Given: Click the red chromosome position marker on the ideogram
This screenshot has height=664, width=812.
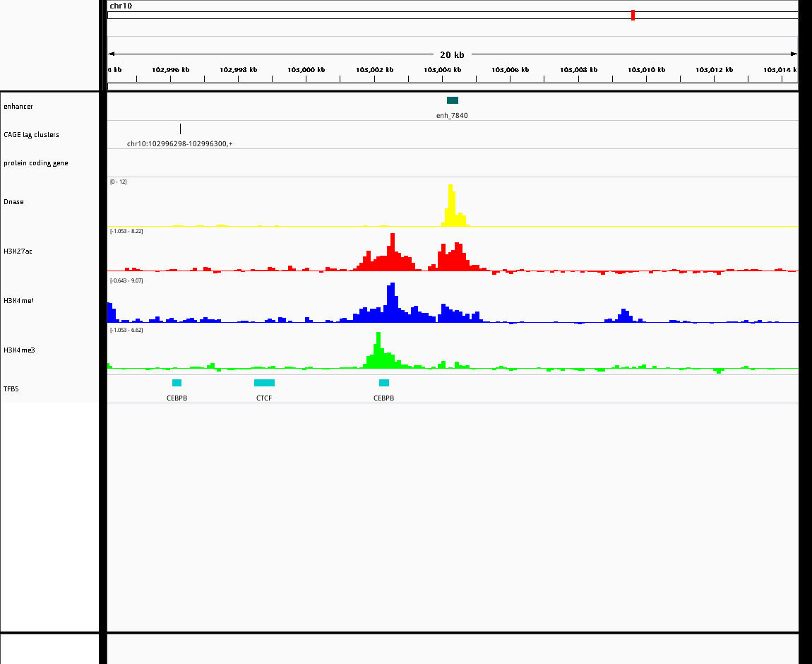Looking at the screenshot, I should pyautogui.click(x=633, y=15).
